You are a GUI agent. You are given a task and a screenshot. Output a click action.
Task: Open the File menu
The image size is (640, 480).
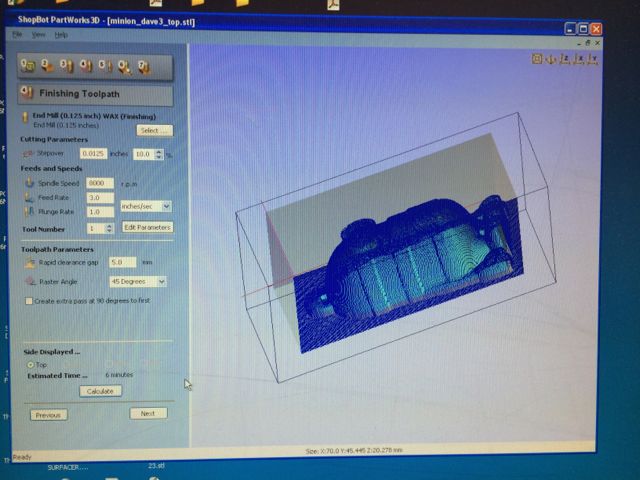pyautogui.click(x=17, y=35)
